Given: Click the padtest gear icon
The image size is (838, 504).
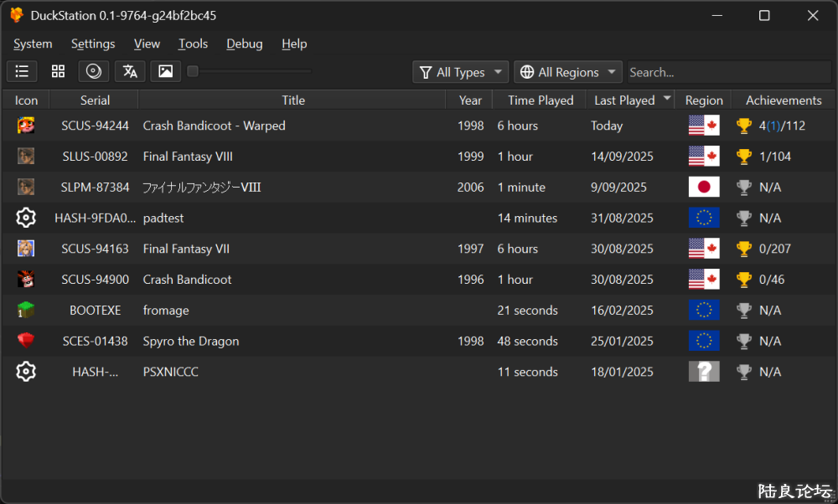Looking at the screenshot, I should tap(26, 218).
